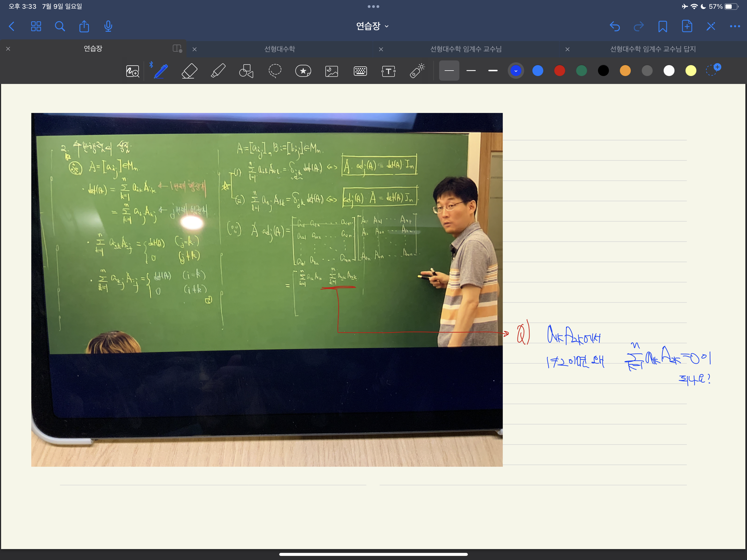This screenshot has height=560, width=747.
Task: Select the Text box tool
Action: click(x=388, y=71)
